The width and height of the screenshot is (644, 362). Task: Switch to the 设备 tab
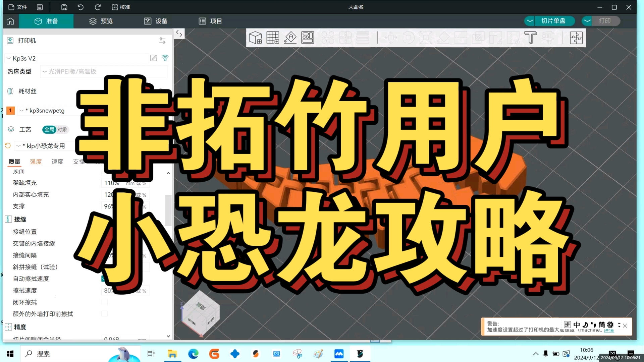pos(156,21)
